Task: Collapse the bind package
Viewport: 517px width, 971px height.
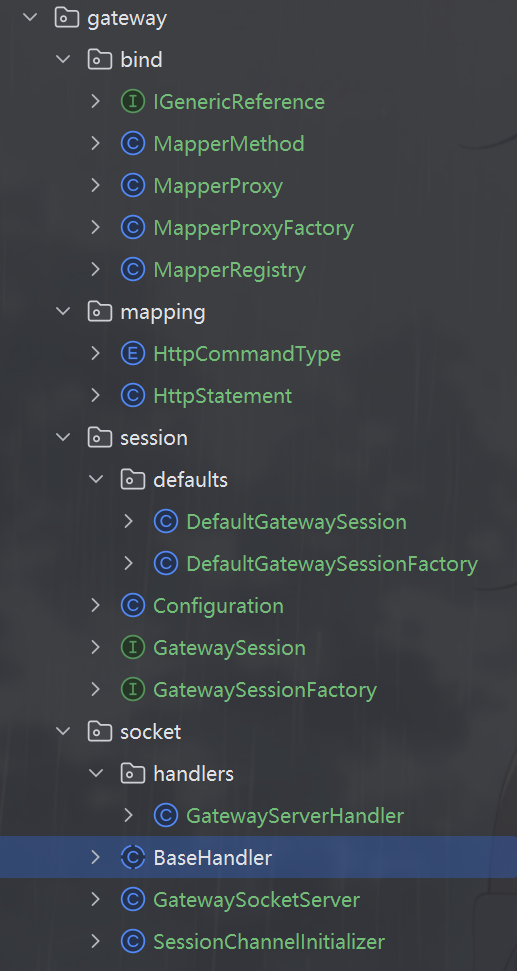Action: (x=63, y=59)
